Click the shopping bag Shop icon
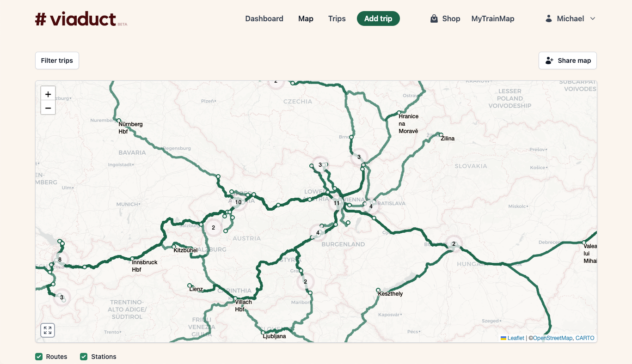Viewport: 632px width, 364px height. pos(434,18)
